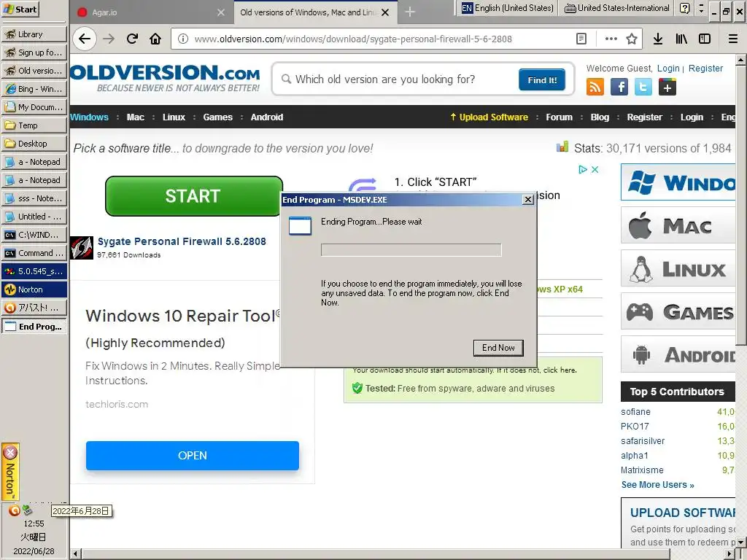
Task: Open the Android navigation item
Action: pyautogui.click(x=267, y=117)
